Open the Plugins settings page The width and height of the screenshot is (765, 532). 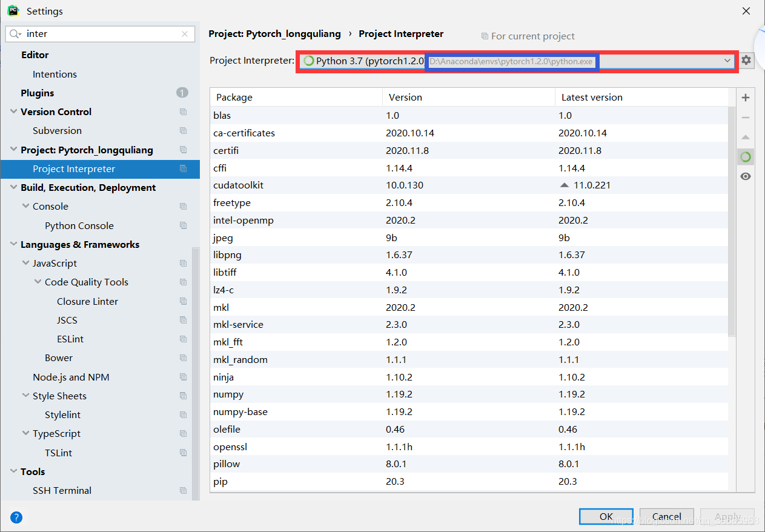pyautogui.click(x=38, y=93)
